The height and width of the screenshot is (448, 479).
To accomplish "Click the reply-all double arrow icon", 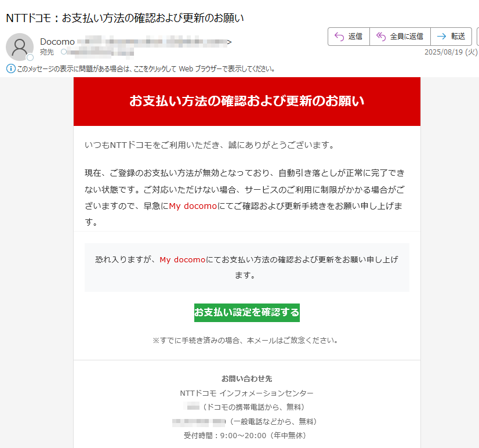I will (380, 37).
